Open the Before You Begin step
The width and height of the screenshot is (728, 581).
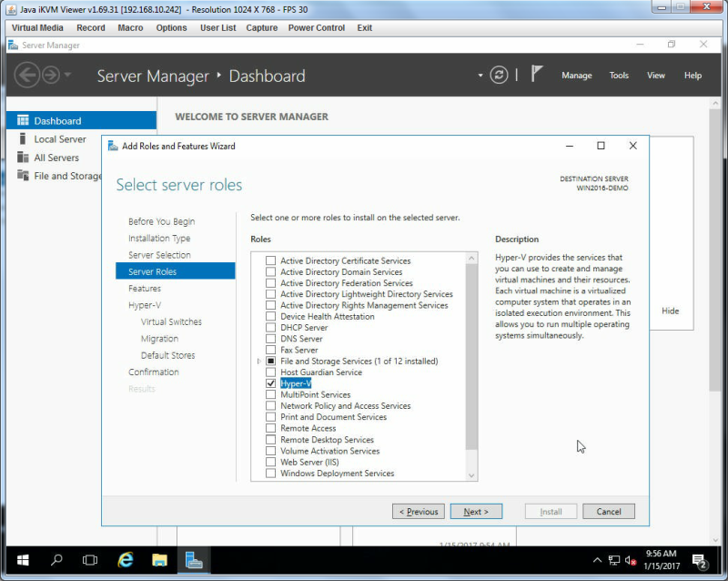coord(162,221)
